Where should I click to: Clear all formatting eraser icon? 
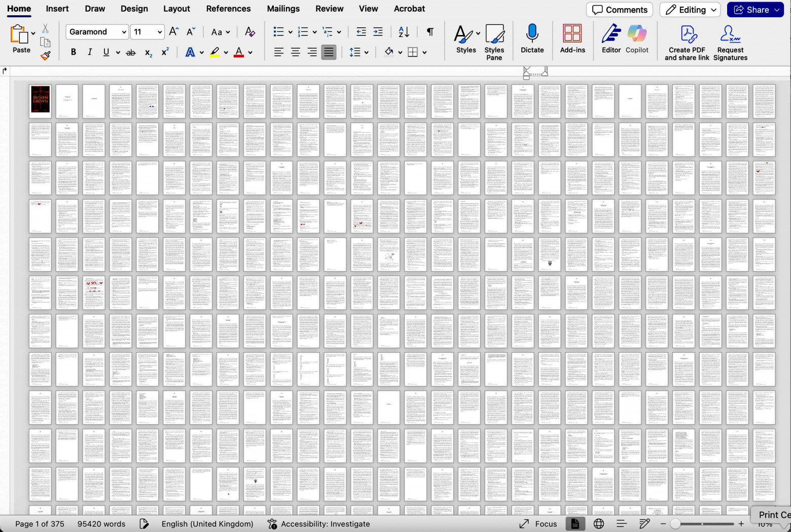(249, 31)
